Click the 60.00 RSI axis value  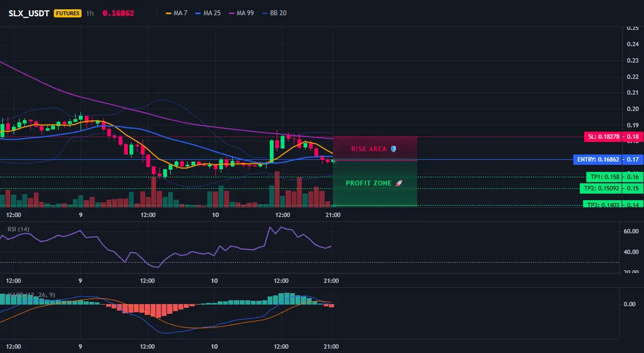pos(631,231)
